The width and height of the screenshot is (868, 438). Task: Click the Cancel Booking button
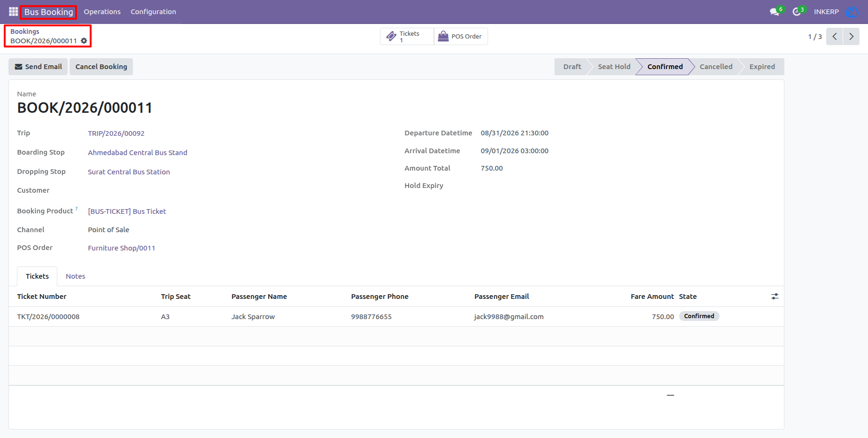click(101, 67)
